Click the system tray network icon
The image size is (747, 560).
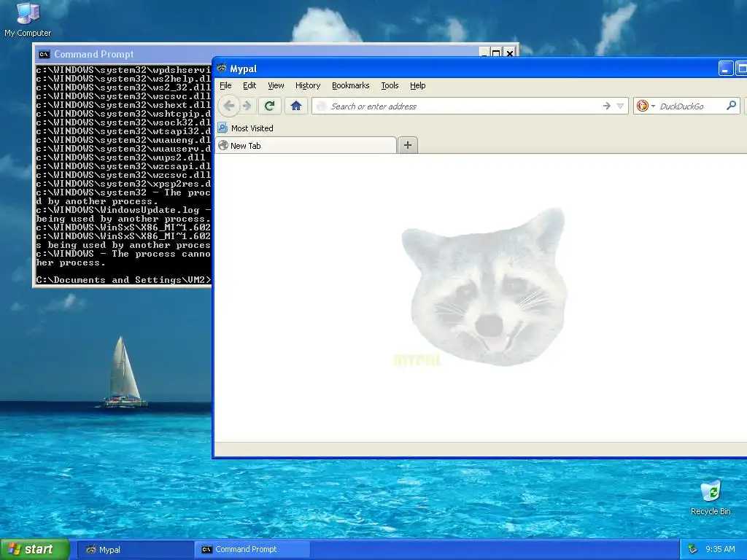692,550
